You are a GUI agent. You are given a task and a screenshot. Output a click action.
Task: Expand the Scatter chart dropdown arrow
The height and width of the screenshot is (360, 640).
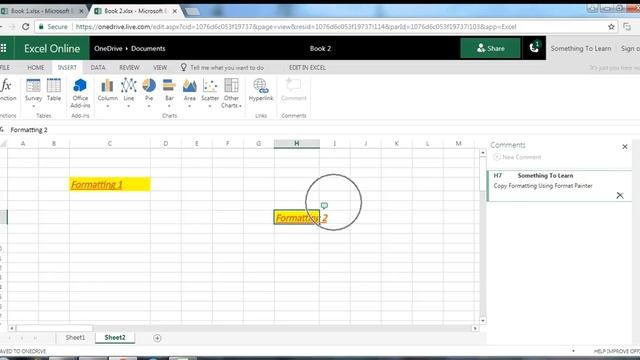(x=210, y=106)
